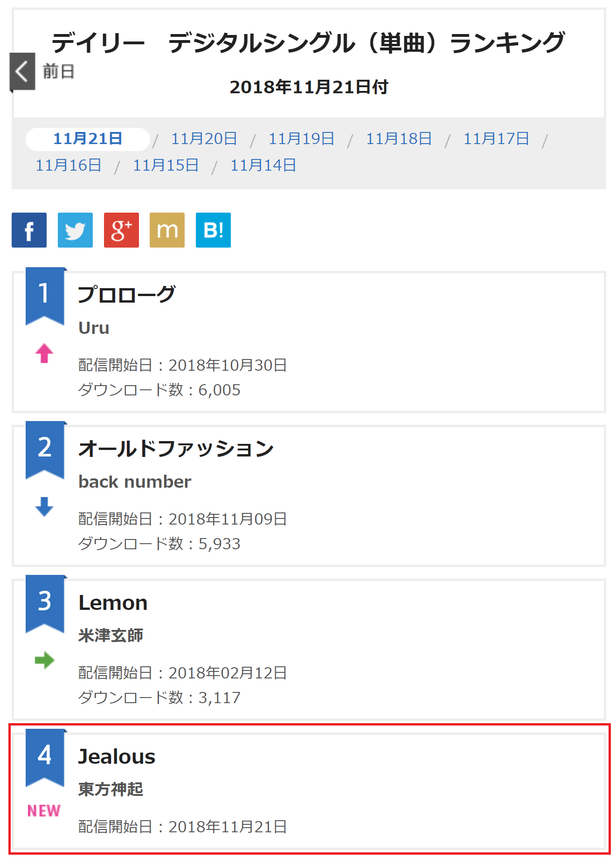The image size is (616, 857).
Task: Show the 11月15日 ranking
Action: [x=166, y=166]
